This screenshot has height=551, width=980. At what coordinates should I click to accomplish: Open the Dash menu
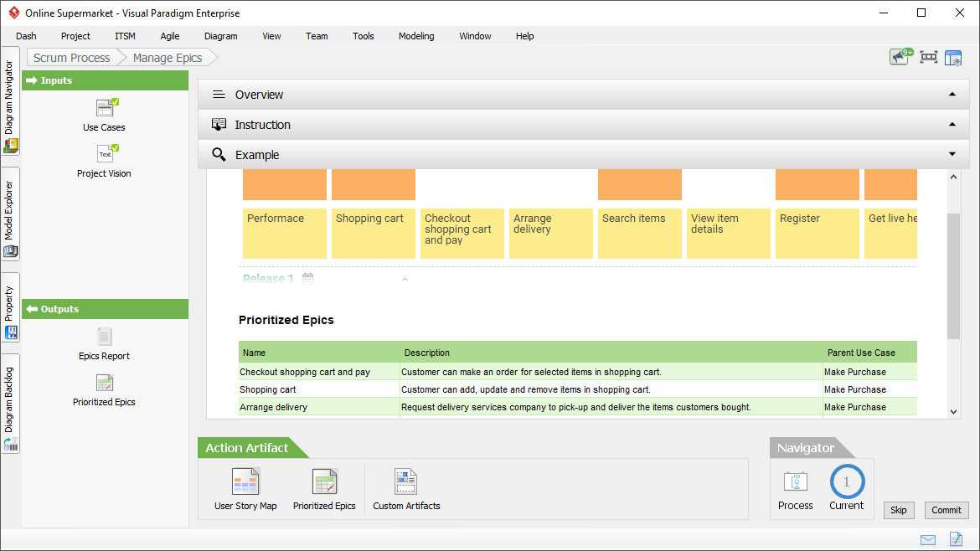tap(26, 36)
